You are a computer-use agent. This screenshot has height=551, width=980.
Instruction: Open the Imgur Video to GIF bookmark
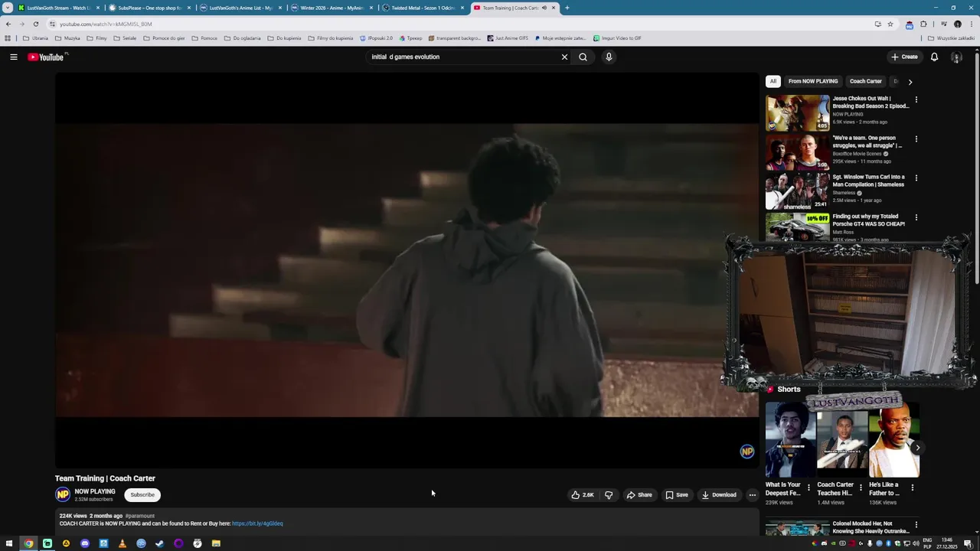coord(617,38)
